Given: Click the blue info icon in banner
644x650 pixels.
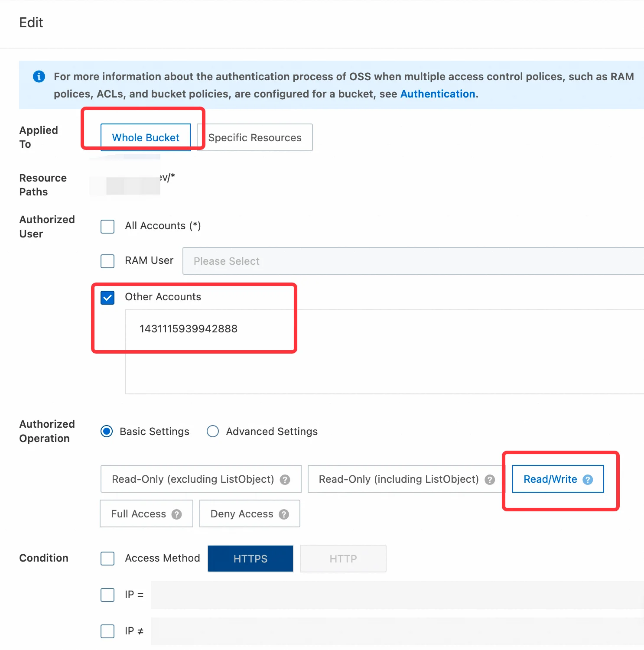Looking at the screenshot, I should click(39, 77).
